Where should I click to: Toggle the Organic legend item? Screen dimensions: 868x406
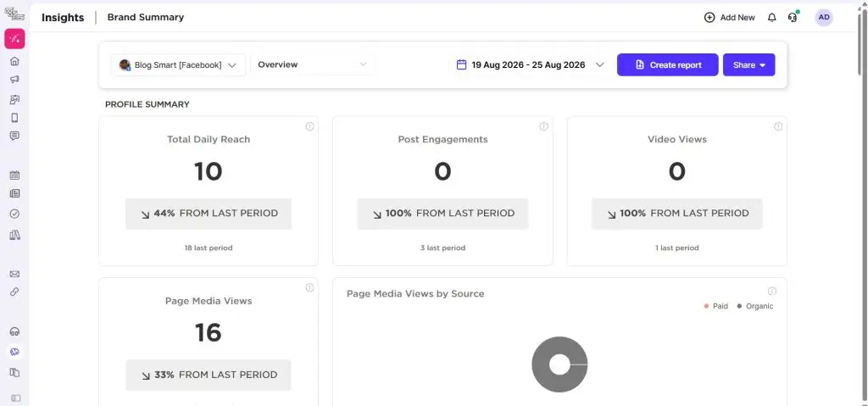pos(755,306)
